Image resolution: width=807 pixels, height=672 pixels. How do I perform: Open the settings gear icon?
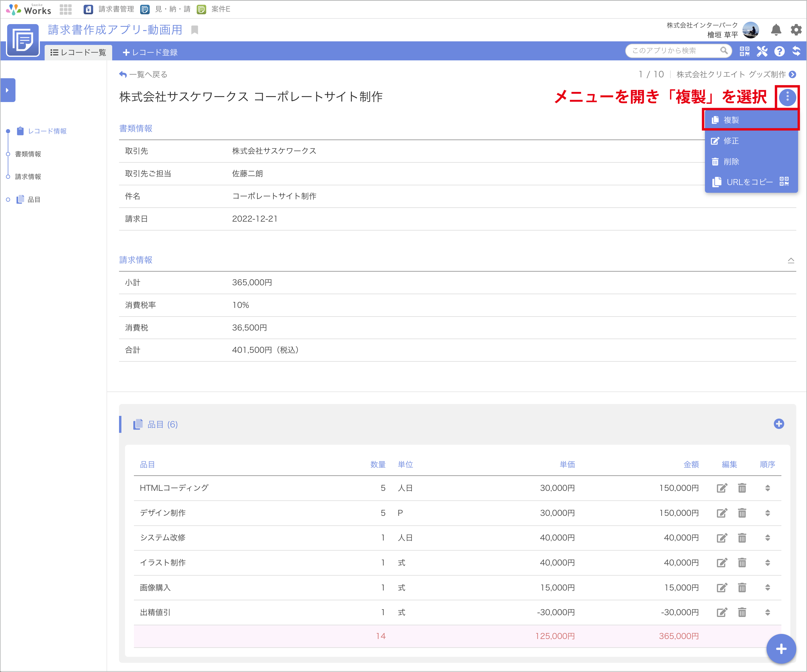(x=796, y=30)
